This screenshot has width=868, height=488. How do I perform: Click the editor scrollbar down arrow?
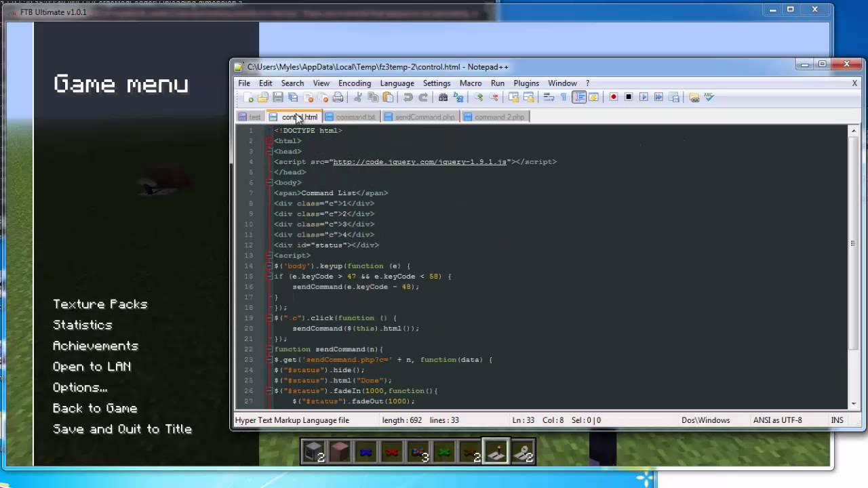(854, 404)
